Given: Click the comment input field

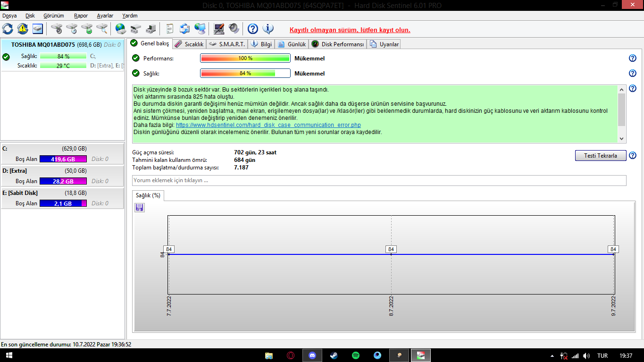Looking at the screenshot, I should tap(379, 180).
